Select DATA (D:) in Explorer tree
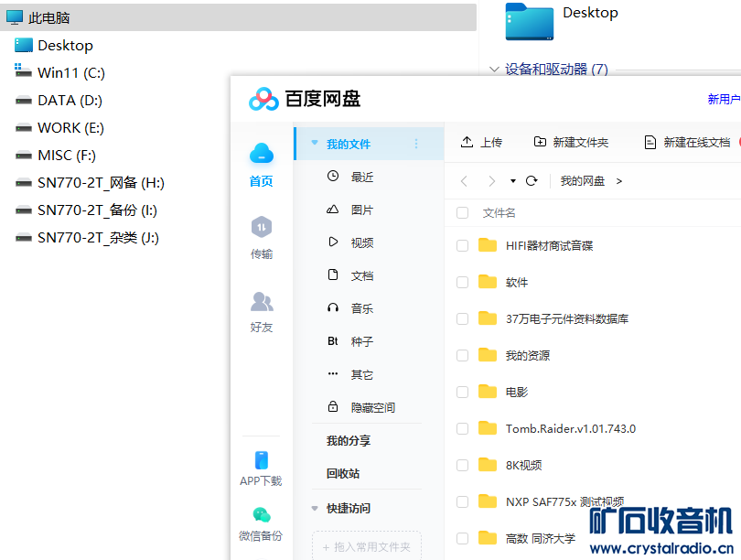Screen dimensions: 741x560 [70, 100]
